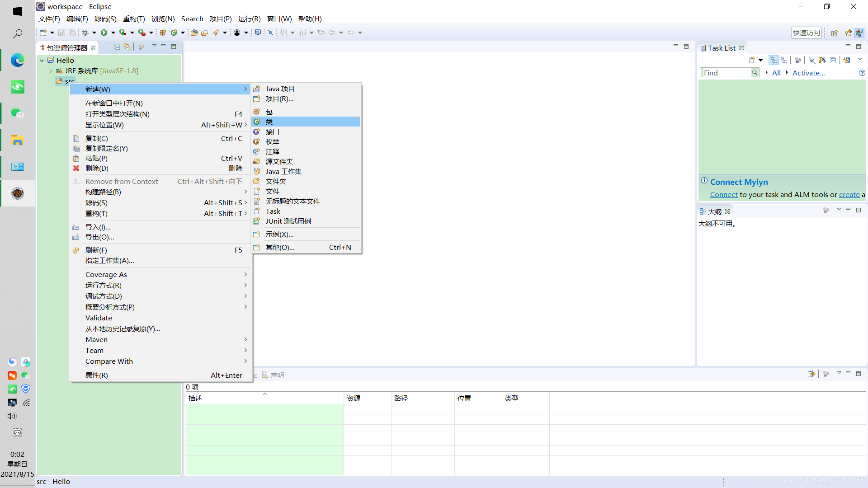Click the New Java Package toolbar icon
The width and height of the screenshot is (868, 488).
163,33
